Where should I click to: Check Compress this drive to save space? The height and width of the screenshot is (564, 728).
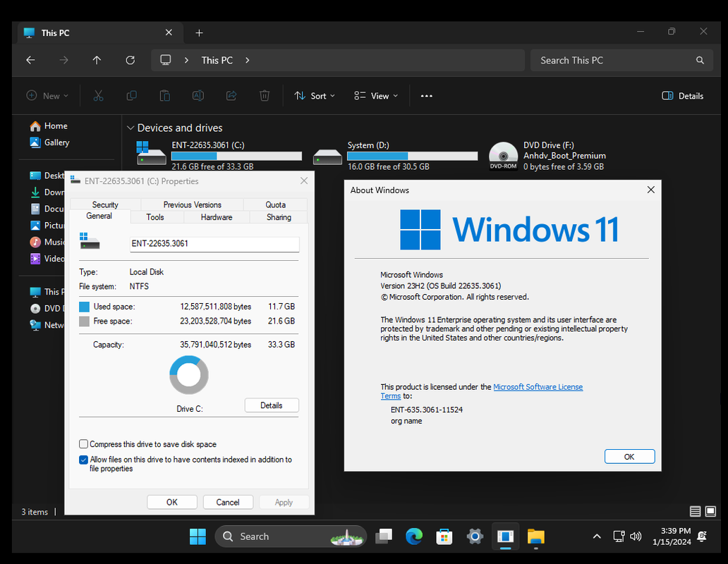tap(83, 444)
